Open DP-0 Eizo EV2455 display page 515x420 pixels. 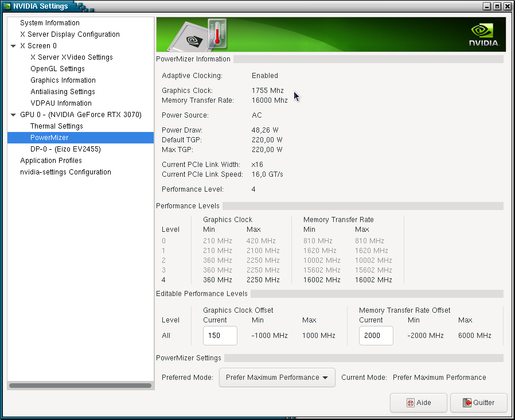click(x=65, y=149)
